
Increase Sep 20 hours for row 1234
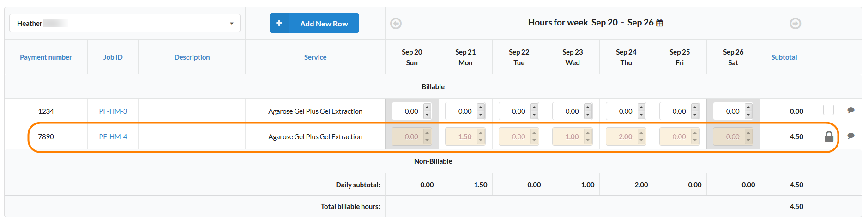click(x=427, y=108)
